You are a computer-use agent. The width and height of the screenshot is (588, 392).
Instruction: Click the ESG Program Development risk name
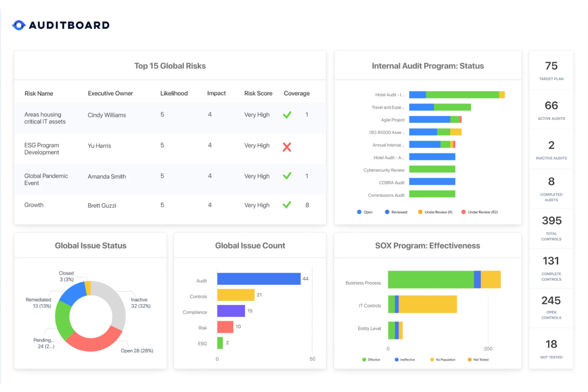click(42, 149)
